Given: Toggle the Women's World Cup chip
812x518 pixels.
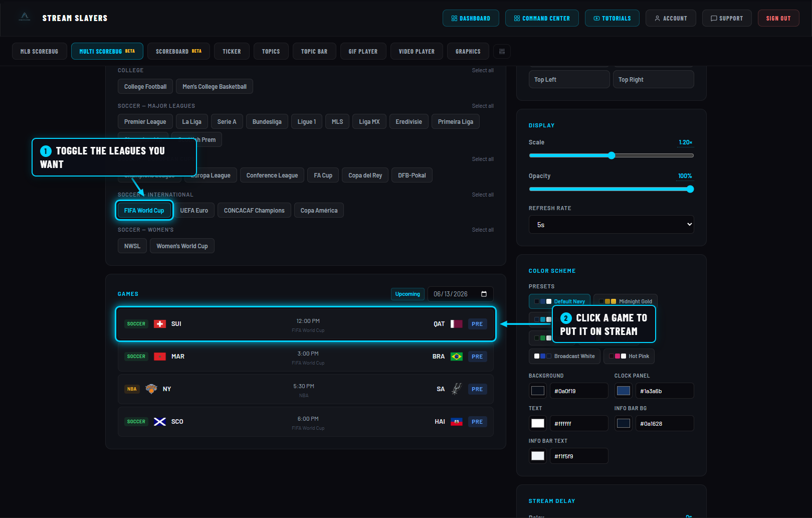Looking at the screenshot, I should 182,246.
